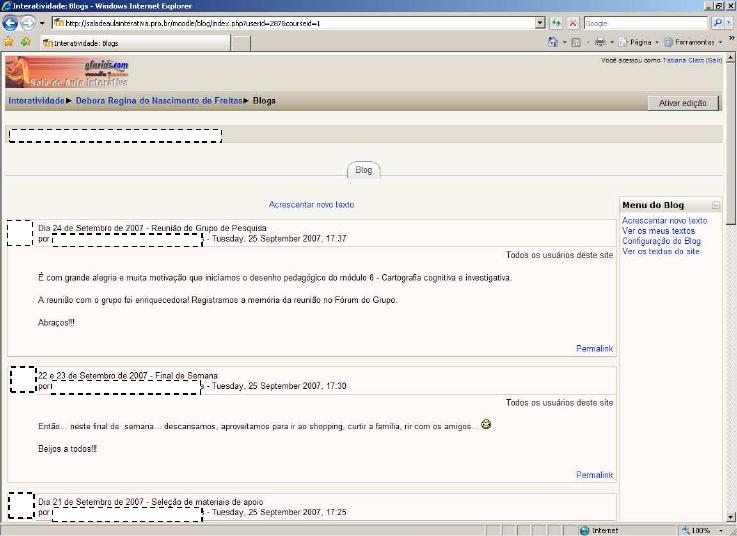Click the Print icon in the command bar

(600, 42)
